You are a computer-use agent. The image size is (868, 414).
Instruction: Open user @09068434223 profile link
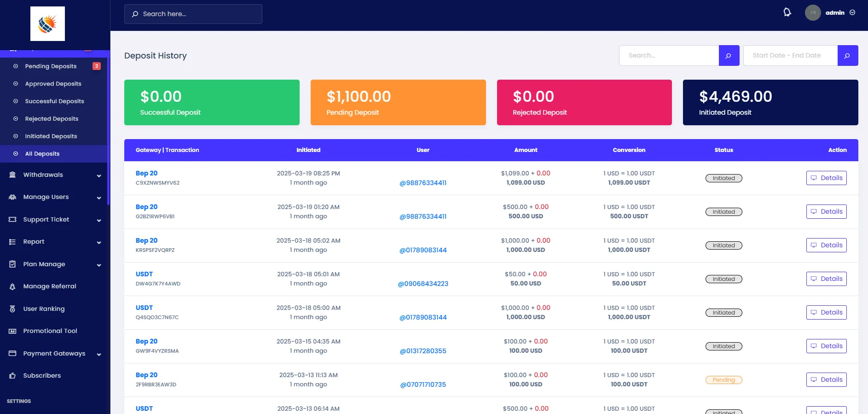tap(422, 284)
